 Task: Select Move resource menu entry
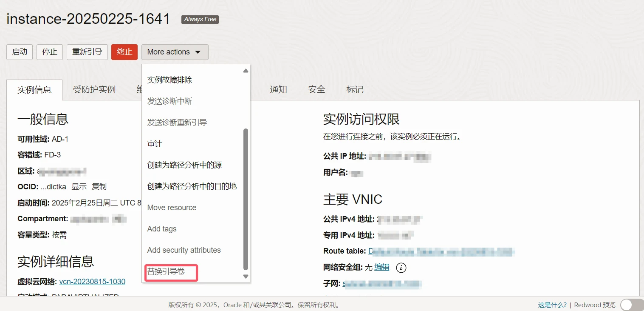tap(172, 208)
